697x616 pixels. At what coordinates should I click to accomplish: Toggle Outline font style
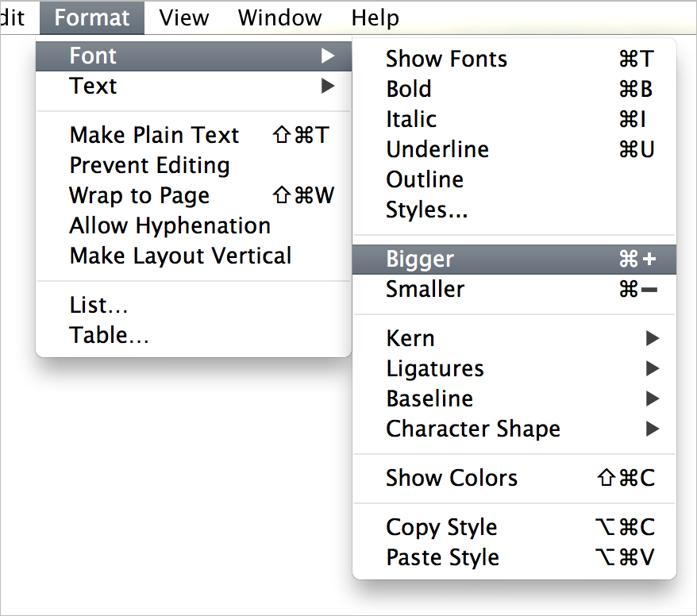pyautogui.click(x=514, y=179)
